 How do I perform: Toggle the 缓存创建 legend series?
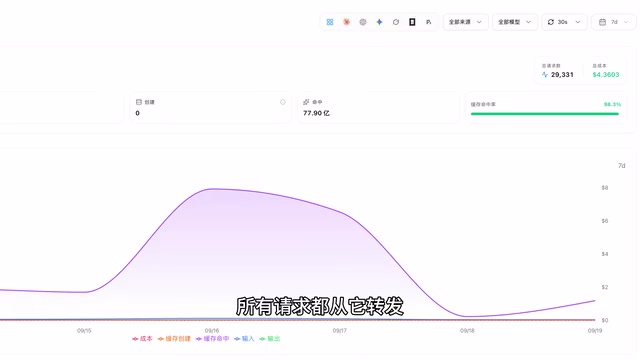click(174, 339)
